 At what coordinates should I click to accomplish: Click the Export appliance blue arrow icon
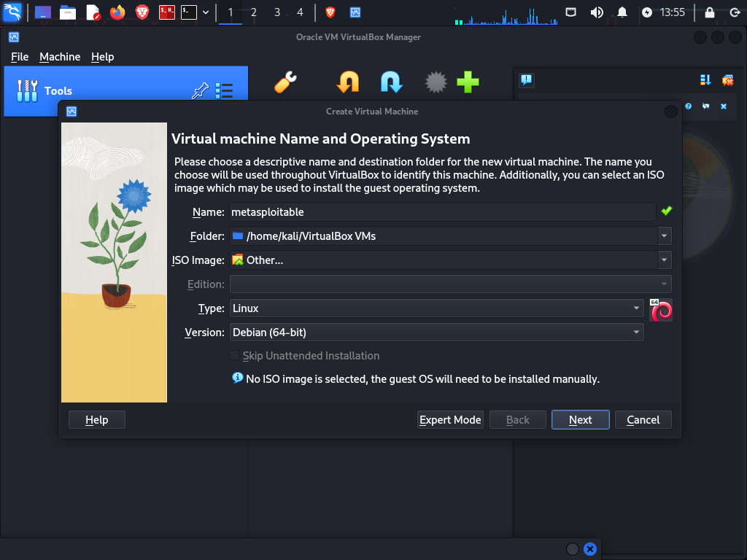click(392, 82)
